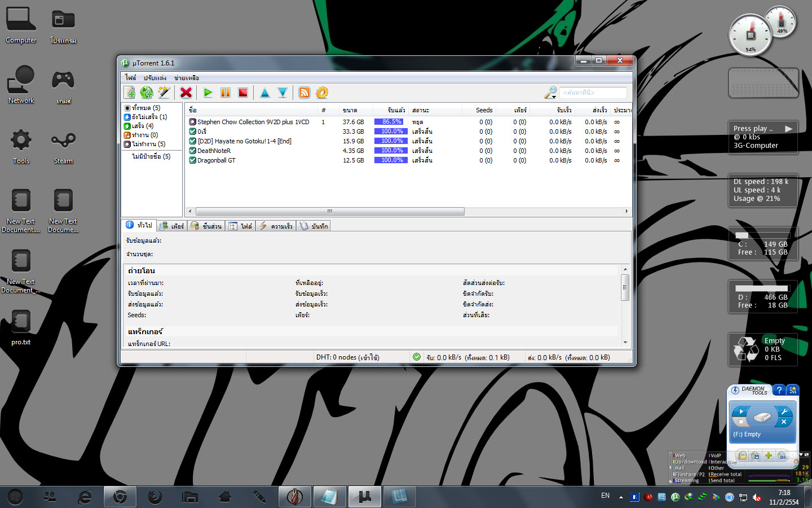Select the ไม่มีป้ายชื่อ (5) label
Screen dimensions: 812x508
click(151, 156)
